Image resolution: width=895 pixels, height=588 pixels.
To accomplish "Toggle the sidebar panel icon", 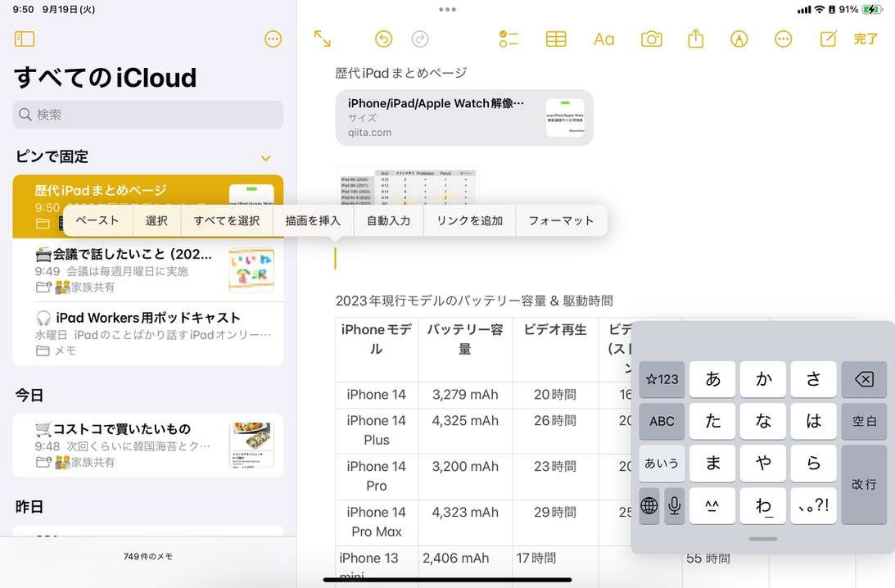I will pos(25,38).
